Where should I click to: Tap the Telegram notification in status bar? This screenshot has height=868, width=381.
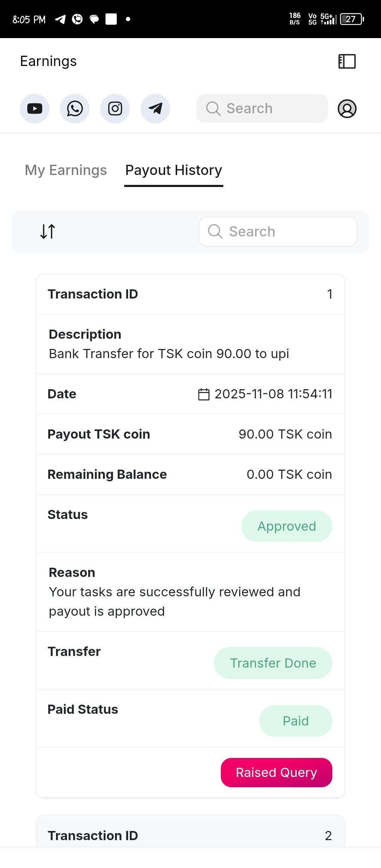tap(60, 19)
